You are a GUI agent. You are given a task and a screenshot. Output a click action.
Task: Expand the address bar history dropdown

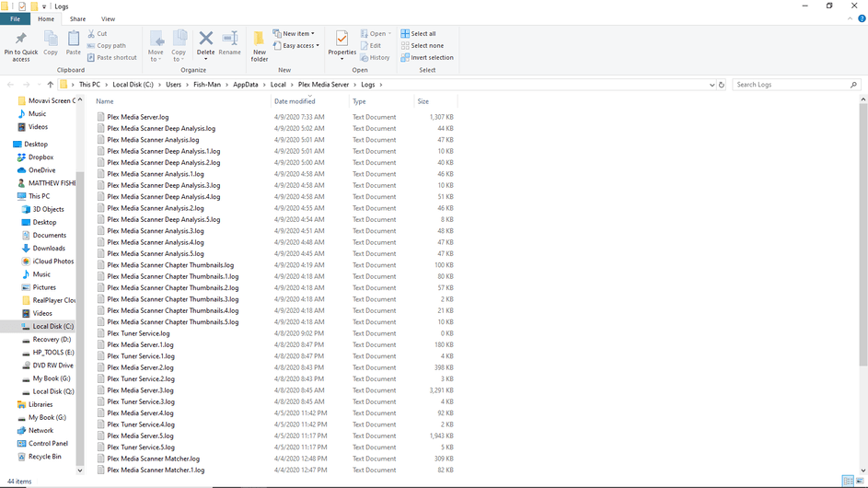(x=712, y=85)
